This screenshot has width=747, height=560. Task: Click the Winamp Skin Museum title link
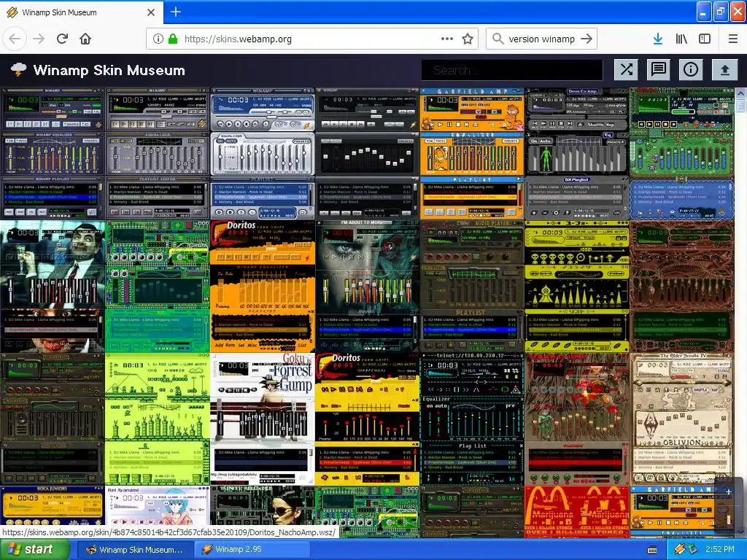pyautogui.click(x=109, y=71)
